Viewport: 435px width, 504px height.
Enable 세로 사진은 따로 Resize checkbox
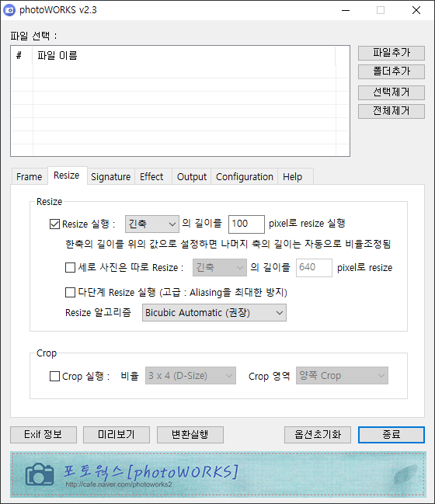[70, 267]
